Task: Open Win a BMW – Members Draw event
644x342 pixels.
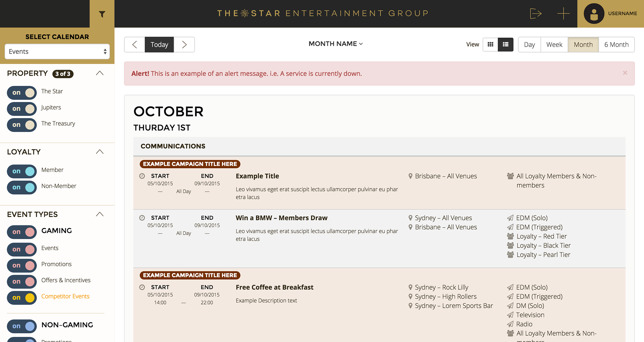Action: (x=281, y=218)
